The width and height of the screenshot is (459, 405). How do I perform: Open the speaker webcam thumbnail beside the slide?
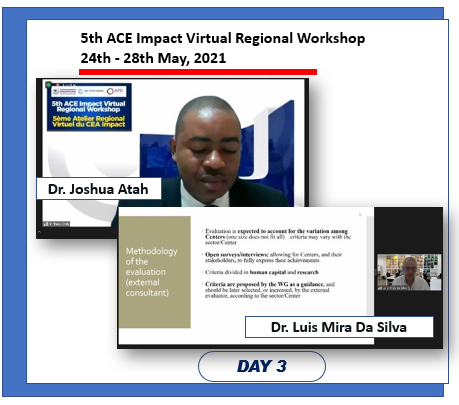pyautogui.click(x=409, y=272)
